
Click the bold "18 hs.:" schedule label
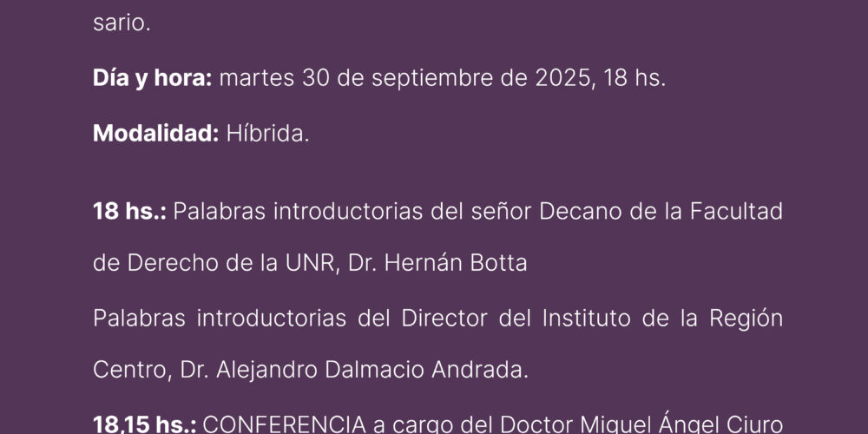pyautogui.click(x=129, y=212)
